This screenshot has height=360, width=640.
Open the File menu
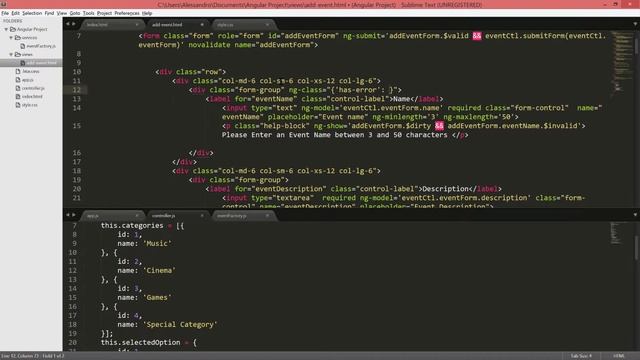pyautogui.click(x=5, y=13)
